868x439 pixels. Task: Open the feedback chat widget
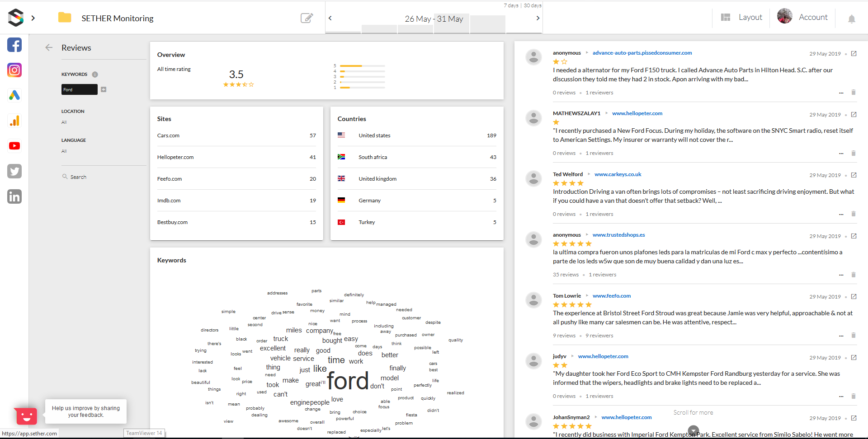point(26,416)
